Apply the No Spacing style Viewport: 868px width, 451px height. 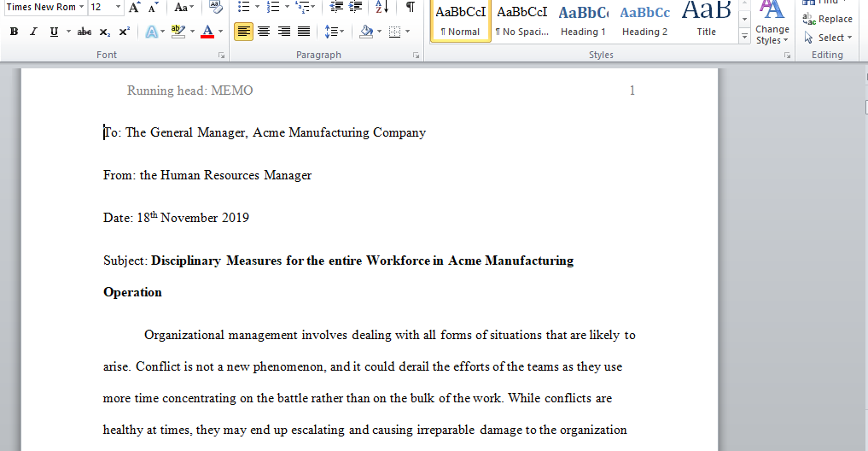pos(522,20)
